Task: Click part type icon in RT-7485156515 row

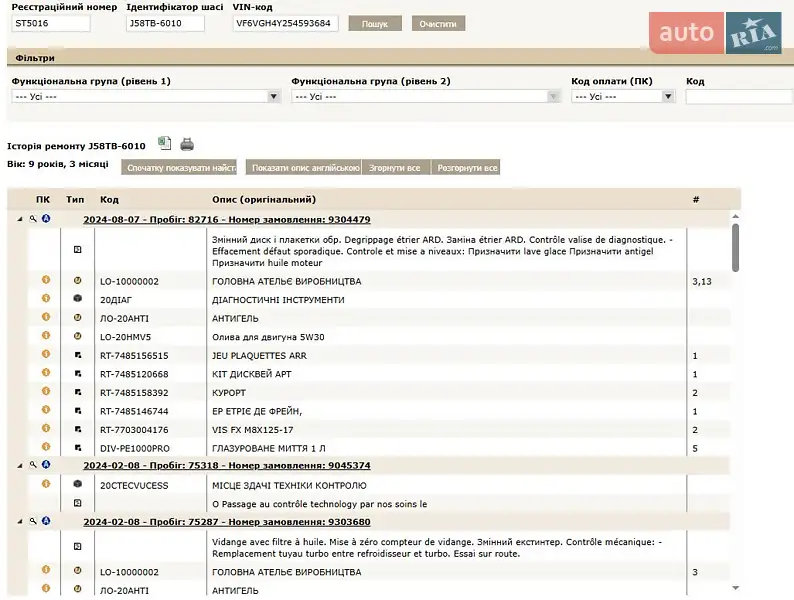Action: pos(78,355)
